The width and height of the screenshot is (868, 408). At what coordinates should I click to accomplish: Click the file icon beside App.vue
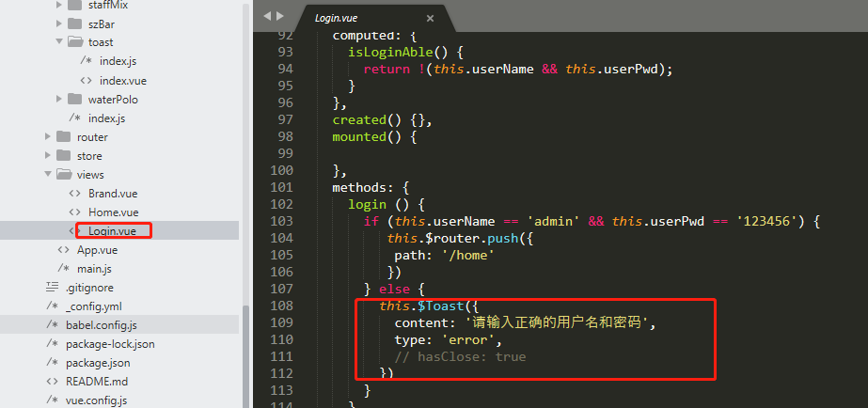point(64,250)
